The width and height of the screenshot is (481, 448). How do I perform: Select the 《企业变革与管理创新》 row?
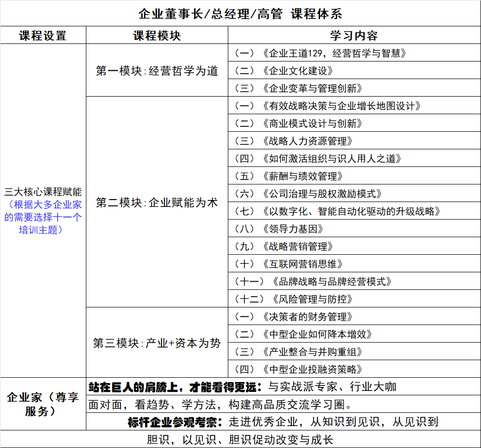(299, 88)
